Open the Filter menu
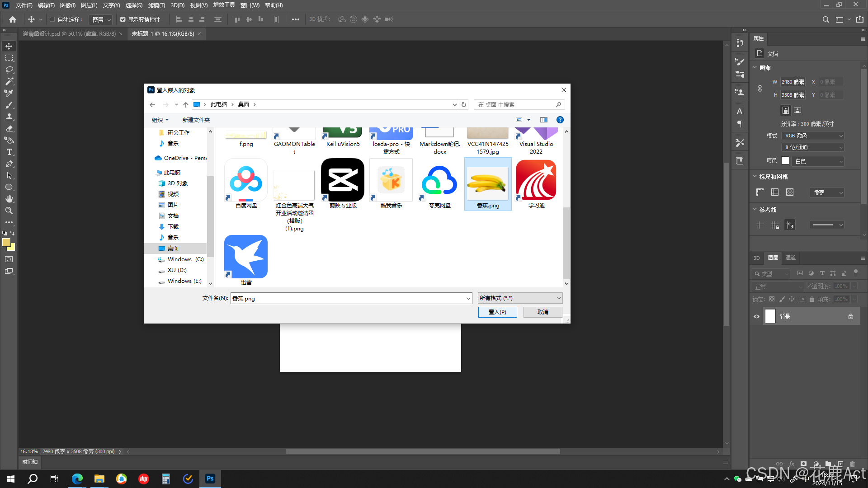868x488 pixels. (x=156, y=5)
